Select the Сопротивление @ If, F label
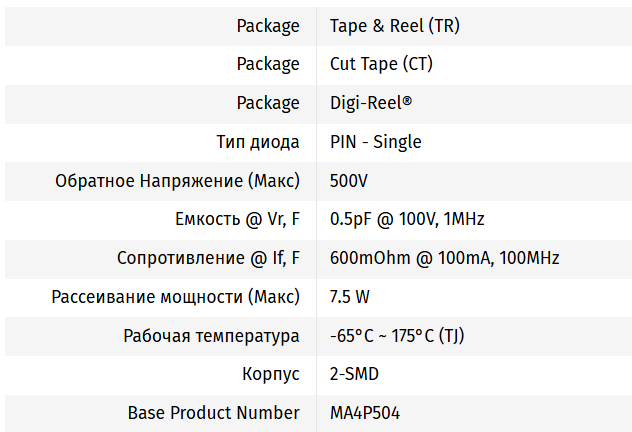 [x=208, y=258]
